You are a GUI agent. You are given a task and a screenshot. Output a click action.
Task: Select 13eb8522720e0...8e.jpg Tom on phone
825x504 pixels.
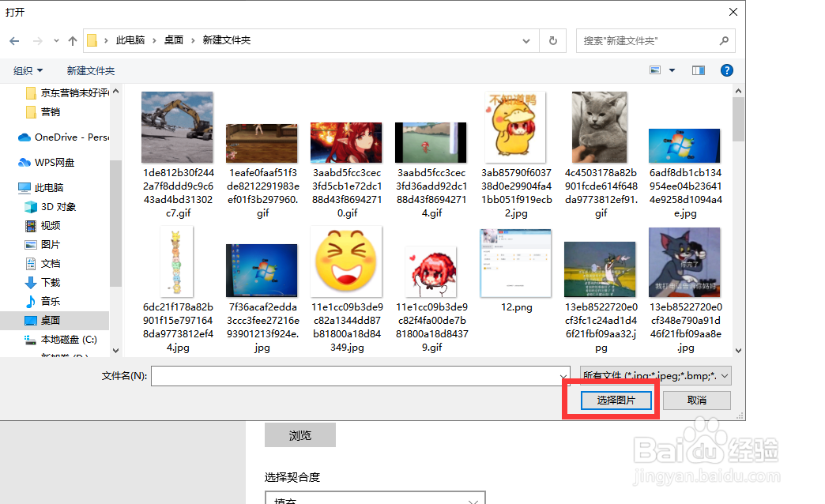(x=684, y=262)
